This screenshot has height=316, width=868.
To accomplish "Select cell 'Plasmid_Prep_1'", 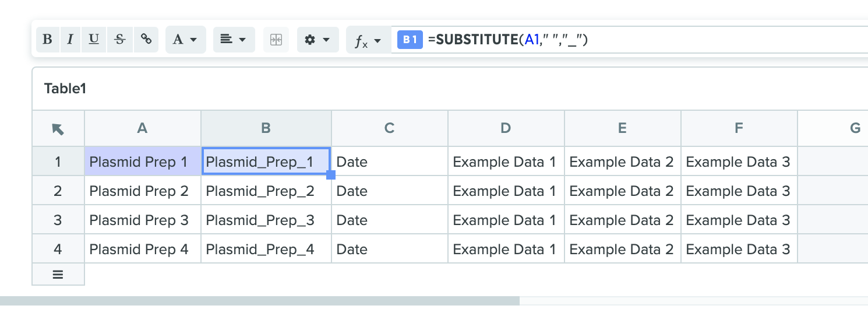I will pos(266,161).
